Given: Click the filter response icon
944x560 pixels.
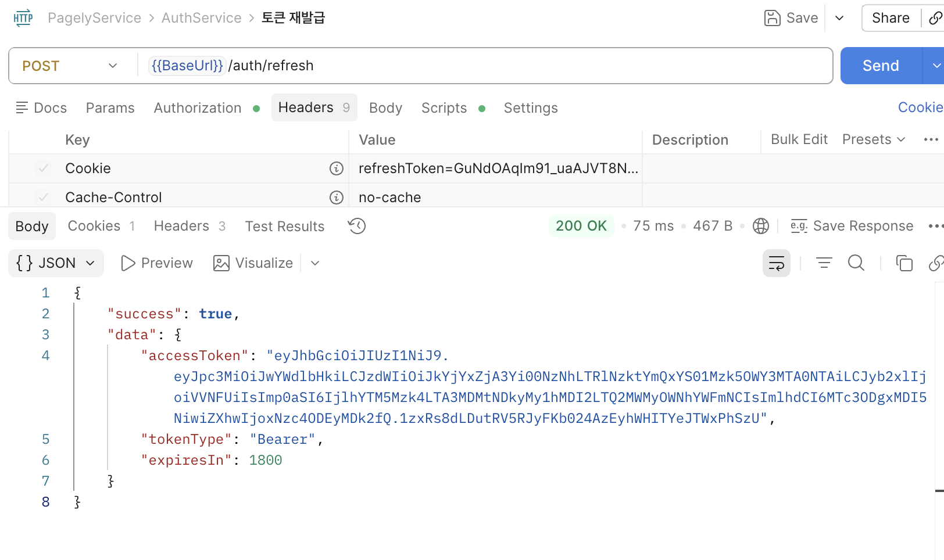Looking at the screenshot, I should tap(824, 263).
